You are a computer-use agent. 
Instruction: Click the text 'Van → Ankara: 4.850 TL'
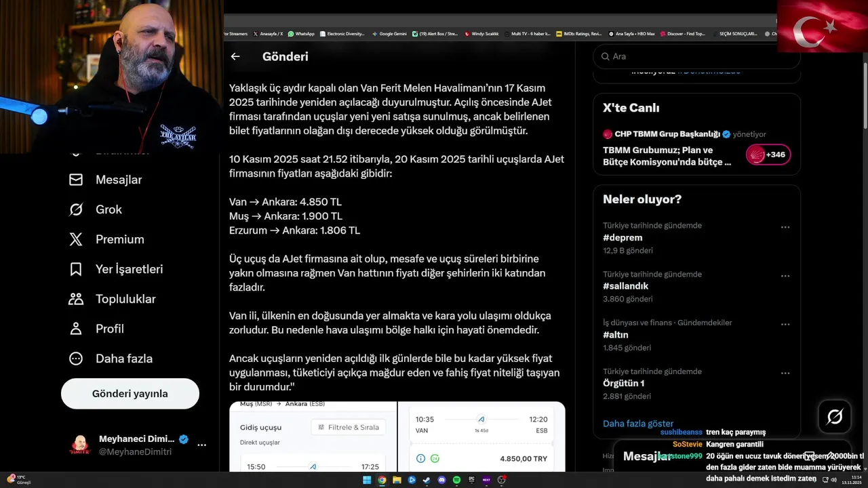[285, 202]
